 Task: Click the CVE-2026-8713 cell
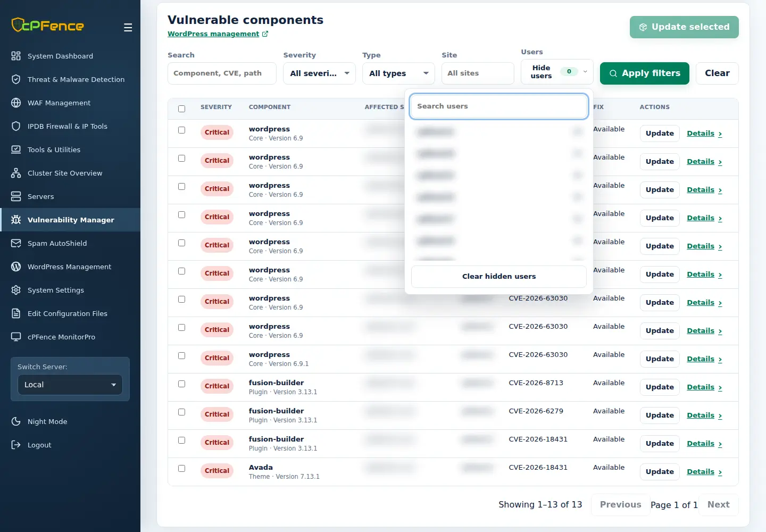536,383
